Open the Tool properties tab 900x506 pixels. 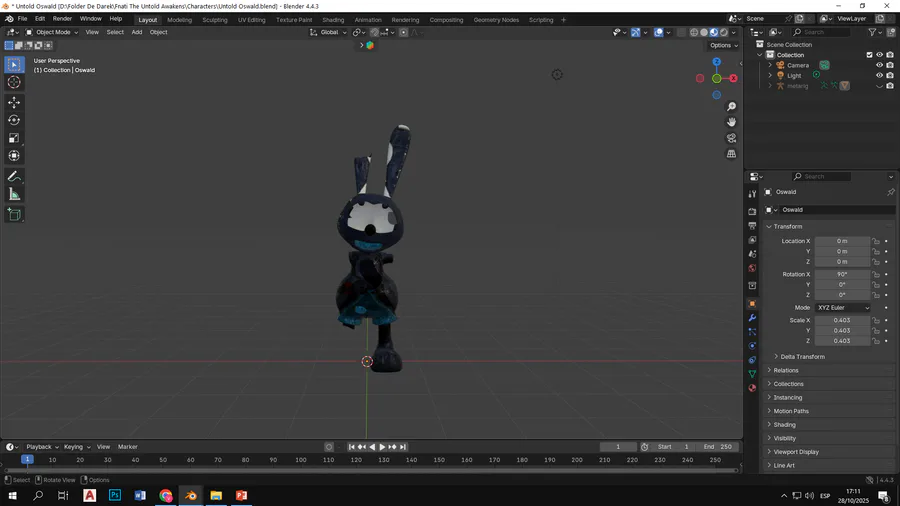(752, 194)
